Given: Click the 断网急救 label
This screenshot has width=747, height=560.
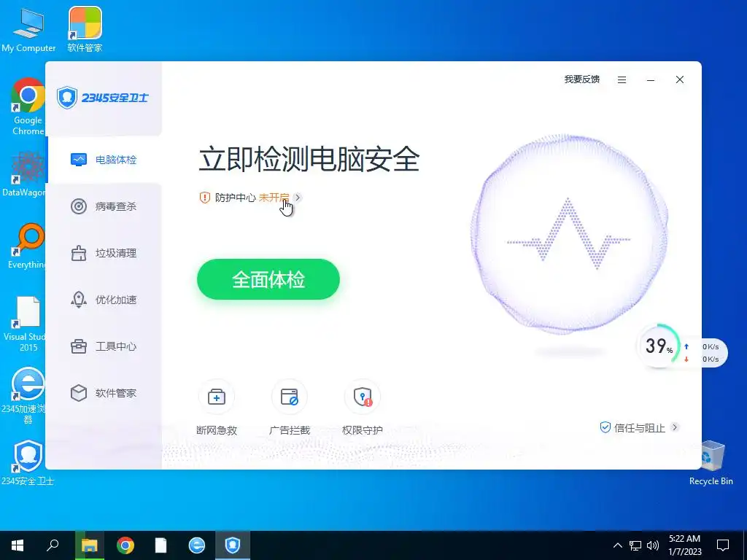Looking at the screenshot, I should (217, 430).
